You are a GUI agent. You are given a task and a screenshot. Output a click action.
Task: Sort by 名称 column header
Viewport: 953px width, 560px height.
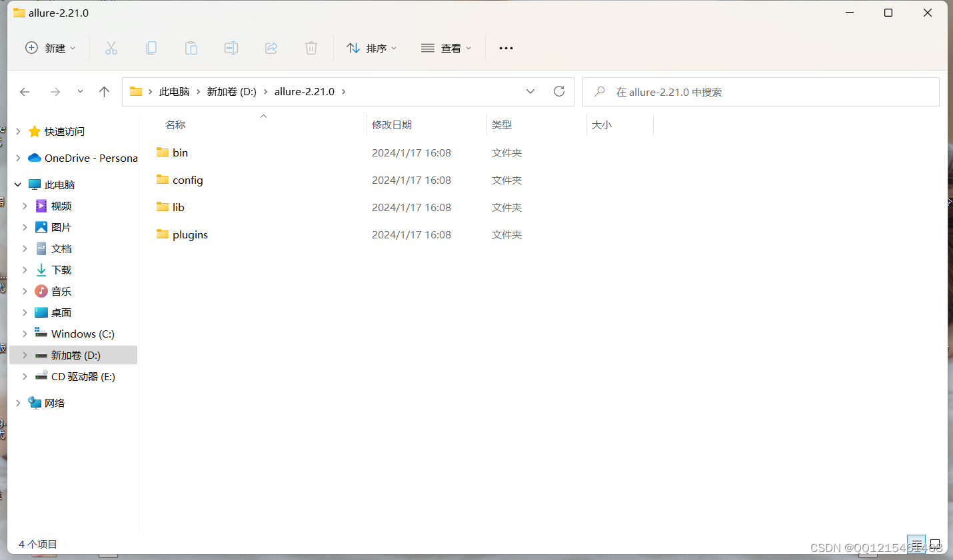(x=175, y=125)
